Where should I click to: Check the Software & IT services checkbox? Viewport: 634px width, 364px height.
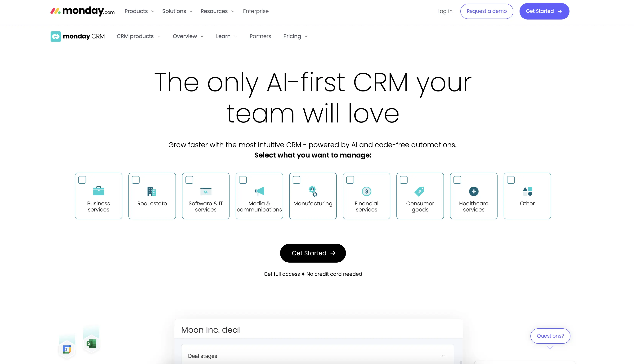pos(189,180)
